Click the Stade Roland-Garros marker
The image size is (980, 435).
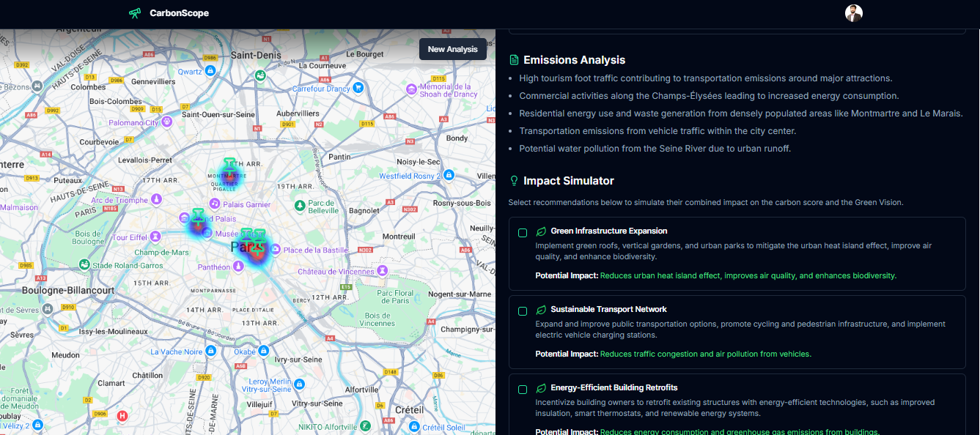click(x=85, y=264)
